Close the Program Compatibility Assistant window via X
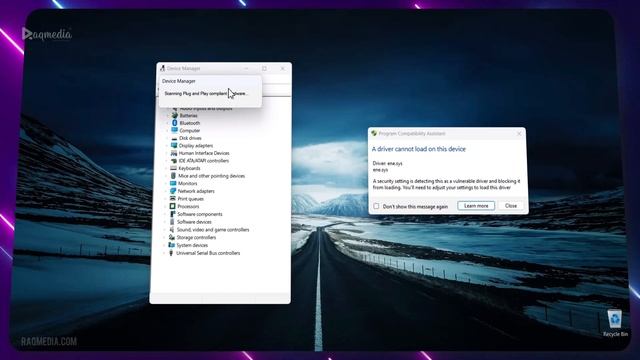This screenshot has width=640, height=360. pos(519,133)
